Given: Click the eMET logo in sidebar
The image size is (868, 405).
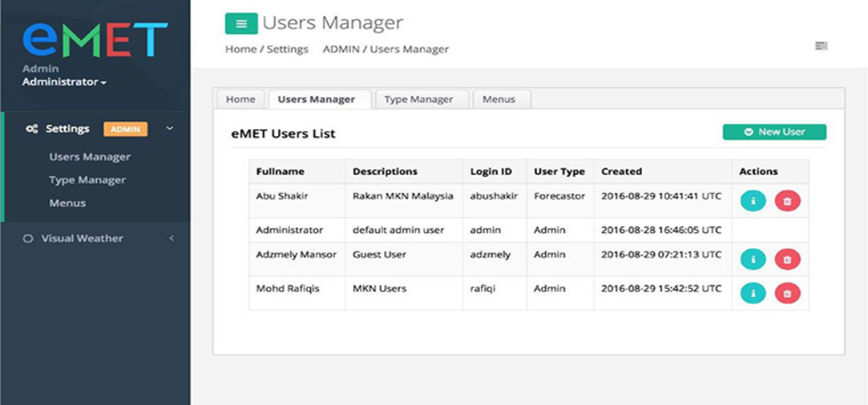Looking at the screenshot, I should [x=94, y=39].
